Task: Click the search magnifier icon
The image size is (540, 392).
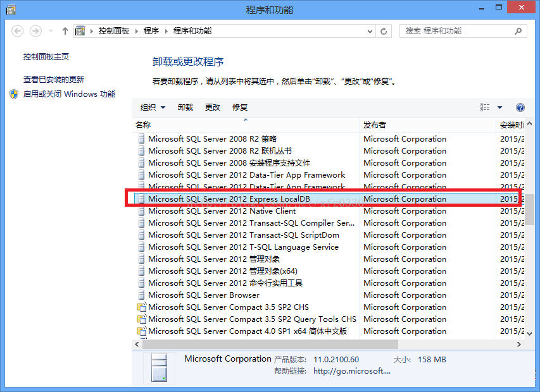Action: pos(518,31)
